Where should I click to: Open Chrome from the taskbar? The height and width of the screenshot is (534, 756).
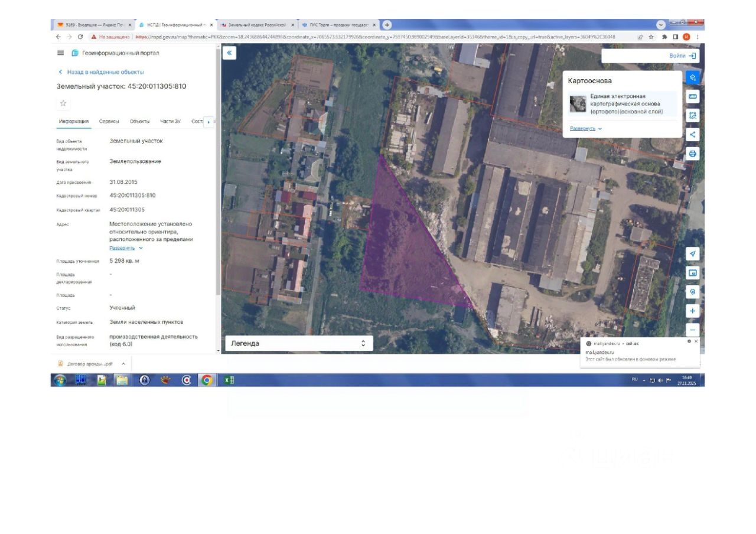click(206, 380)
